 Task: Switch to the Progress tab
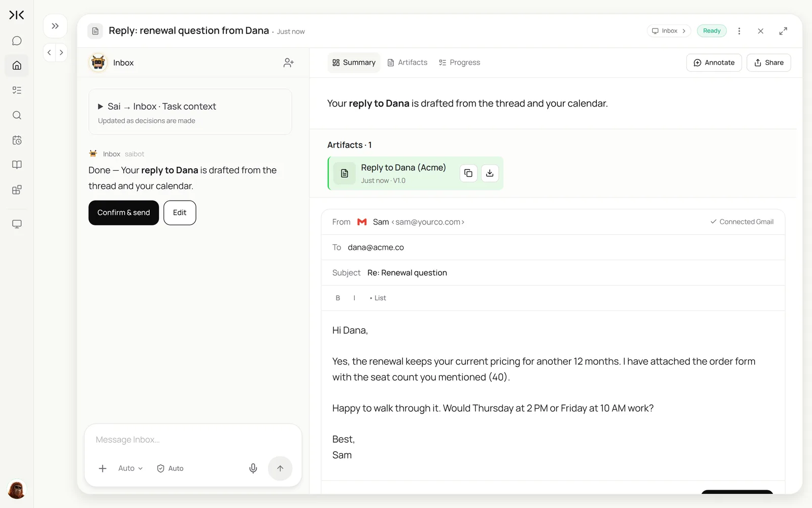click(460, 62)
